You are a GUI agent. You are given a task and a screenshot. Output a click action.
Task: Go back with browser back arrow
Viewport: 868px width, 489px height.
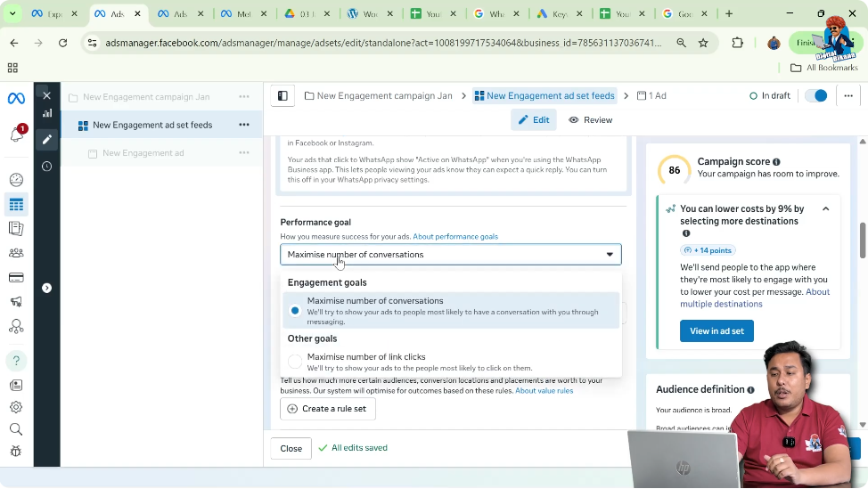14,43
